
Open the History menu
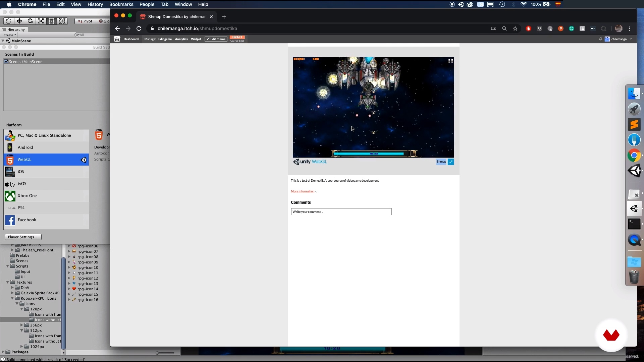pyautogui.click(x=95, y=4)
